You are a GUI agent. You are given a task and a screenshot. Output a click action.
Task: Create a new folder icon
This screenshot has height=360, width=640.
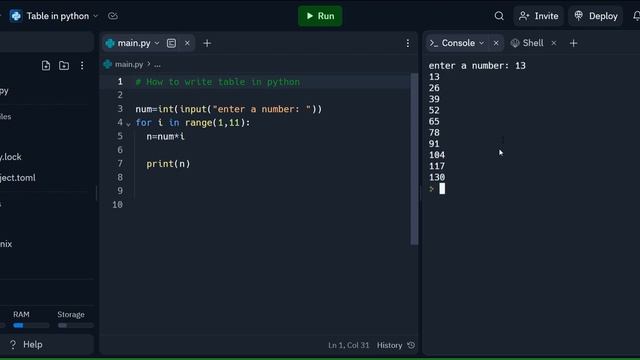pos(64,65)
